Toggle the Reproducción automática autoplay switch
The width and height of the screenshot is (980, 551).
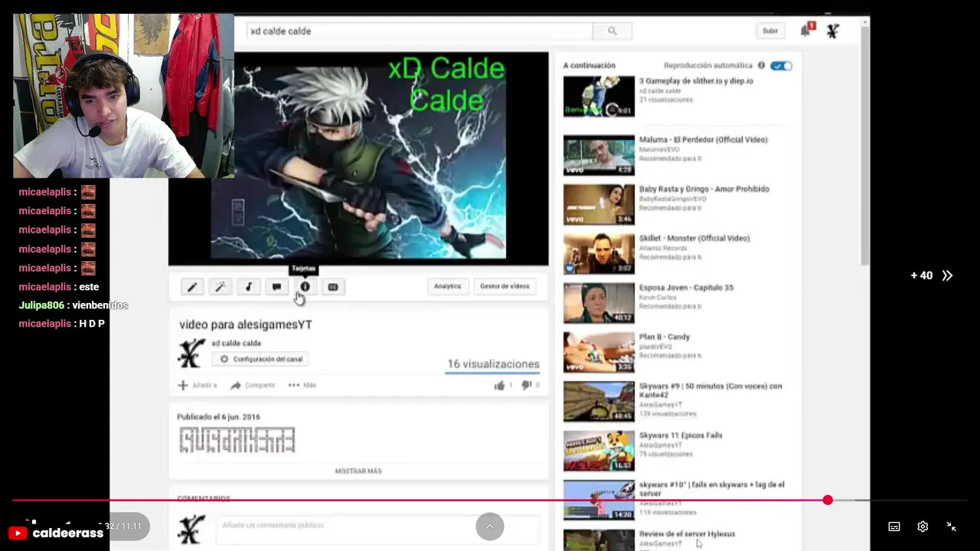781,66
